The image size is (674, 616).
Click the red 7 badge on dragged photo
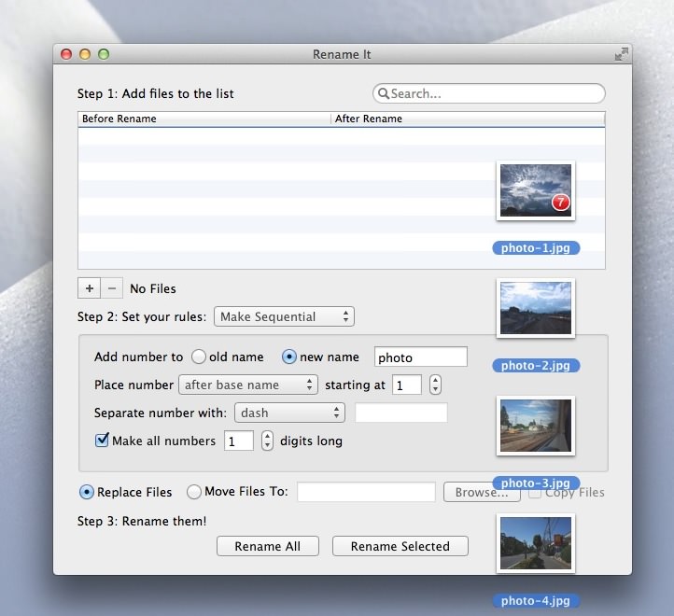pos(560,202)
